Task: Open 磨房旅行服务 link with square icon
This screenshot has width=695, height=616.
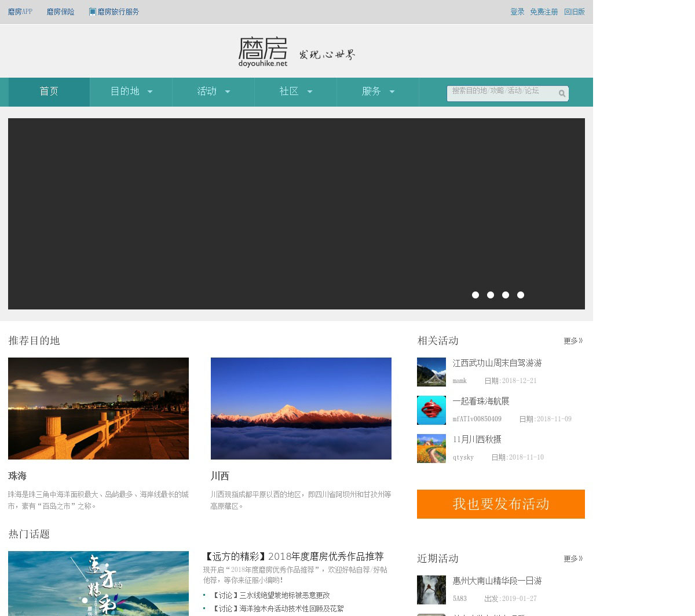Action: (114, 12)
